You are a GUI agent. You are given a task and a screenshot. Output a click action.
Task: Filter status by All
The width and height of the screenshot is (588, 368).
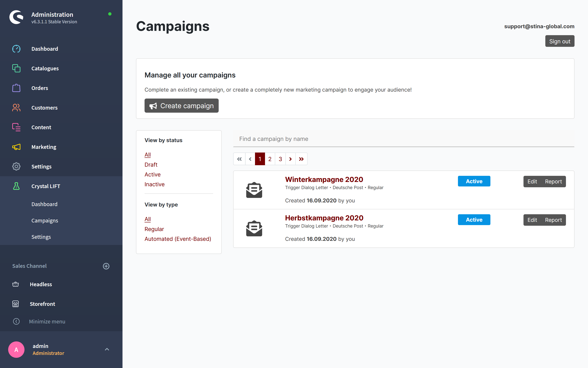pos(147,155)
